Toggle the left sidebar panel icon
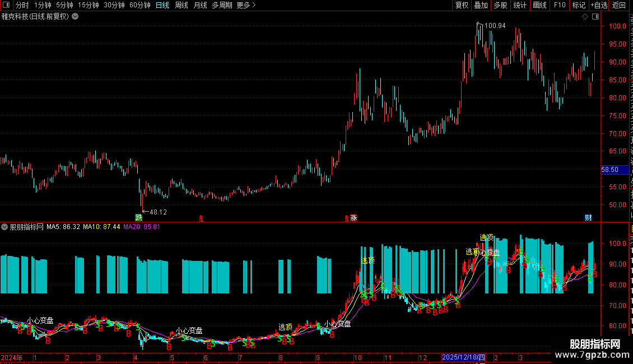The height and width of the screenshot is (364, 633). 6,5
